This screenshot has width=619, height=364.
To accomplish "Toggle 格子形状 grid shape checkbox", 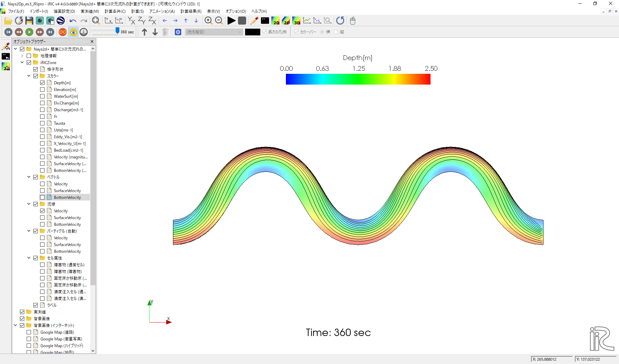I will [x=36, y=69].
